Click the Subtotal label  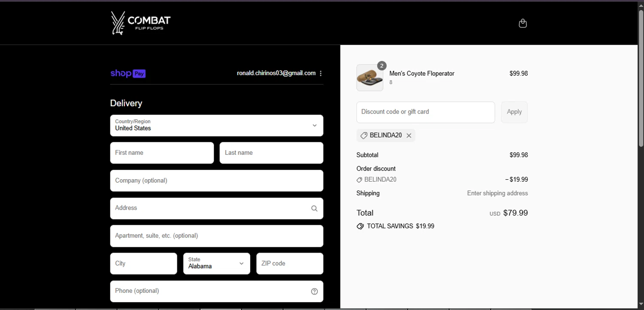[368, 155]
